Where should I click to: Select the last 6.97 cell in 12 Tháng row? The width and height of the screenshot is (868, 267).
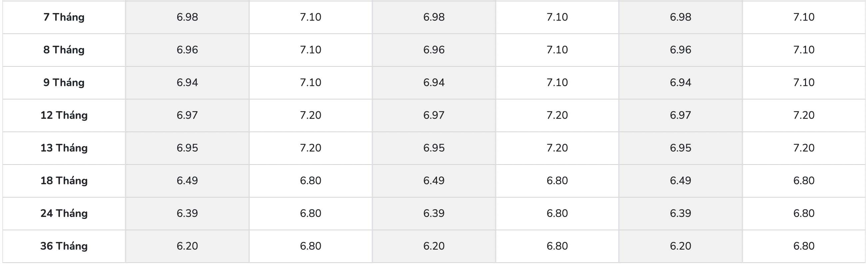point(680,115)
